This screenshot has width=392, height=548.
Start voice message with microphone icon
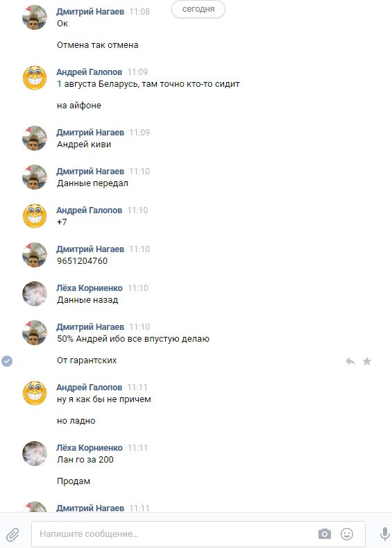[x=384, y=534]
